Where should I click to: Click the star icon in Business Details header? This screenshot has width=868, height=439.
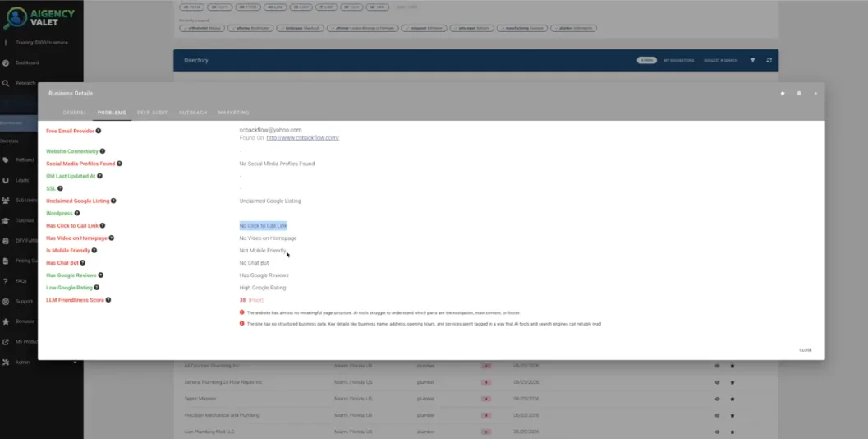pyautogui.click(x=783, y=93)
